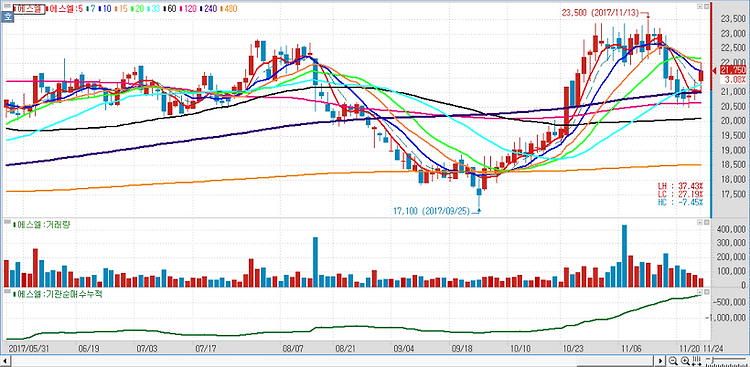Click the low label 17,100 (2017/09/25)
The image size is (750, 367).
431,211
